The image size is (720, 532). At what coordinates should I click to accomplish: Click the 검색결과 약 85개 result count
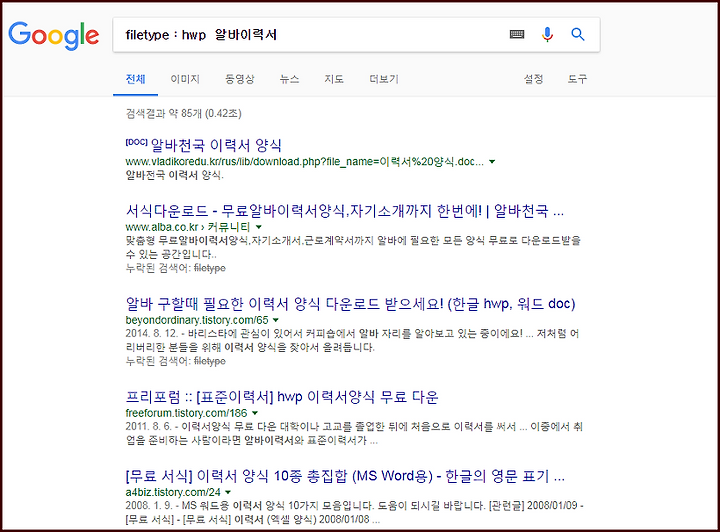point(183,113)
